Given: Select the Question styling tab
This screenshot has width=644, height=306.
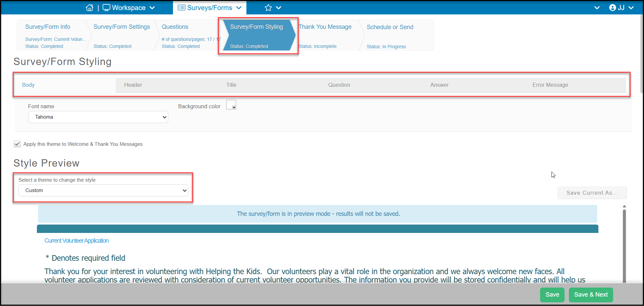Looking at the screenshot, I should 370,85.
